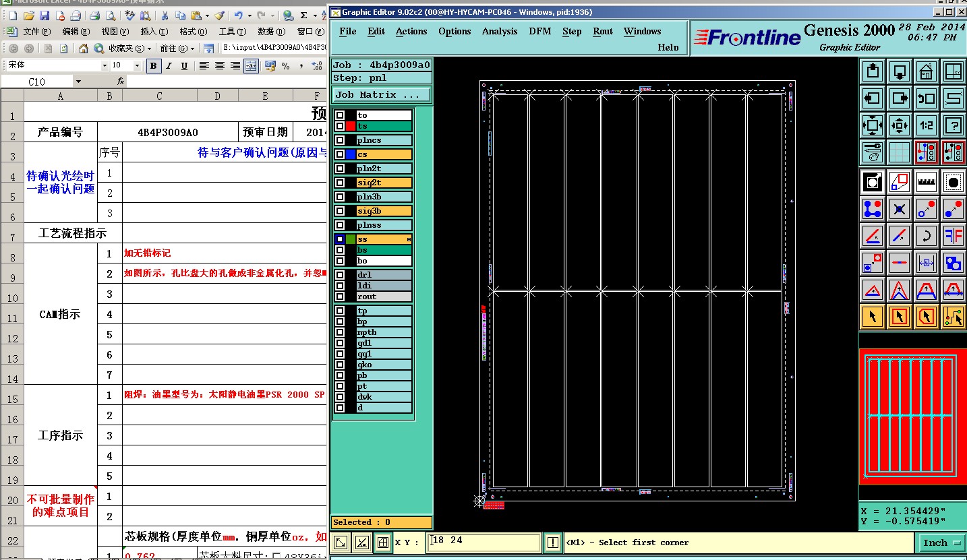Image resolution: width=967 pixels, height=560 pixels.
Task: Expand the Excel font name dropdown
Action: [x=105, y=65]
